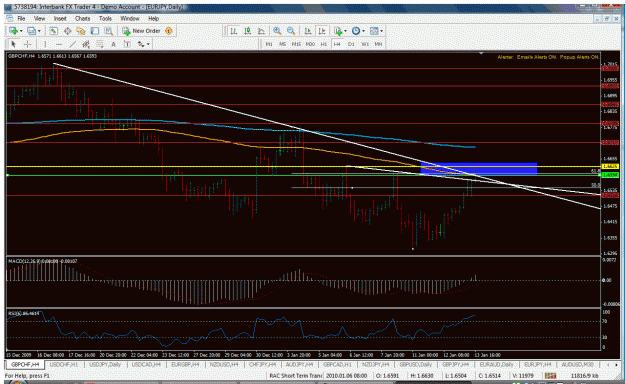
Task: Open the View menu
Action: click(x=39, y=19)
